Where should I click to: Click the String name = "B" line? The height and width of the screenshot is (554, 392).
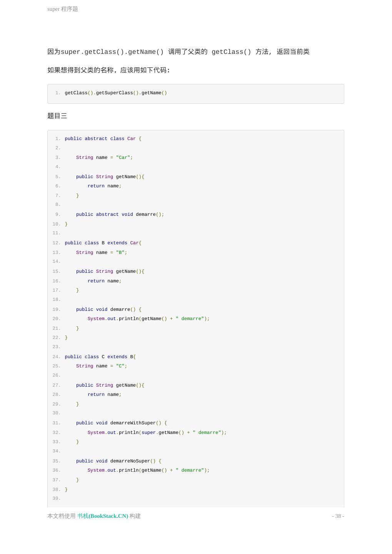(x=101, y=252)
